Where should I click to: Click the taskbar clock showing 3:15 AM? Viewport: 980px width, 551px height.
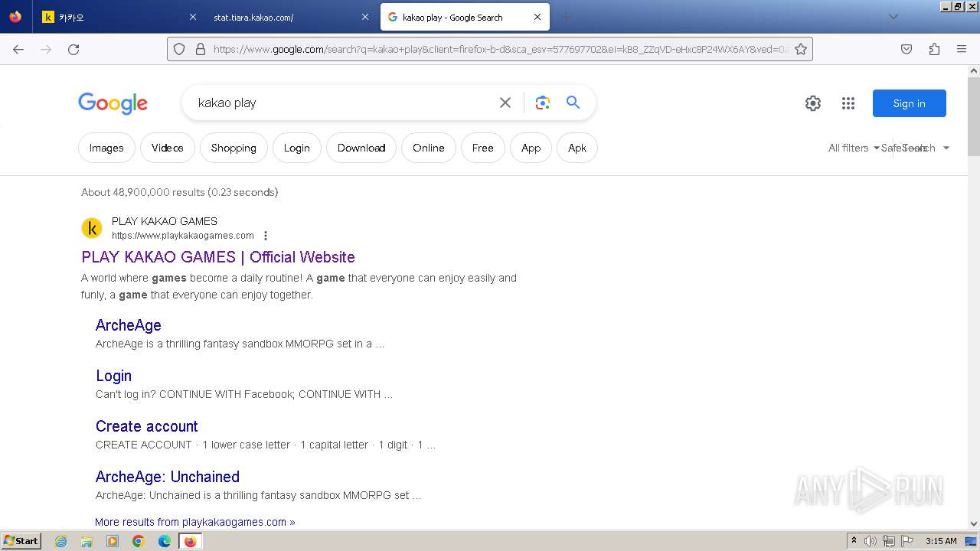pos(941,541)
